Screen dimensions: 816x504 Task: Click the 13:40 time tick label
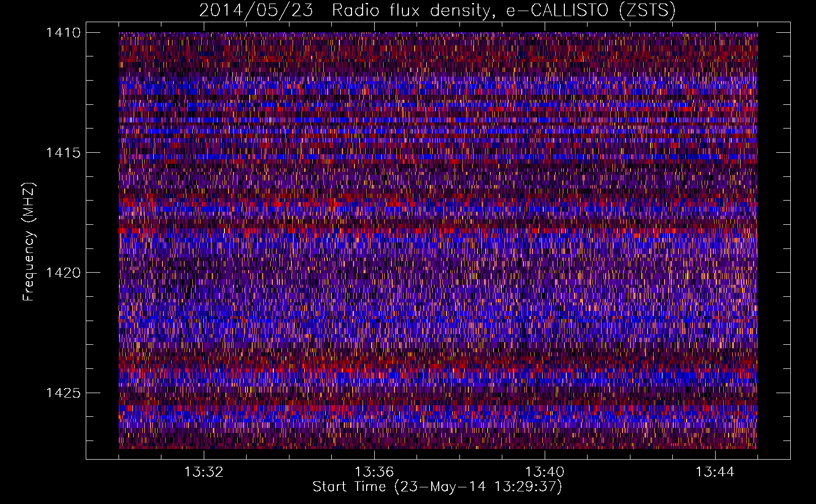[x=545, y=472]
